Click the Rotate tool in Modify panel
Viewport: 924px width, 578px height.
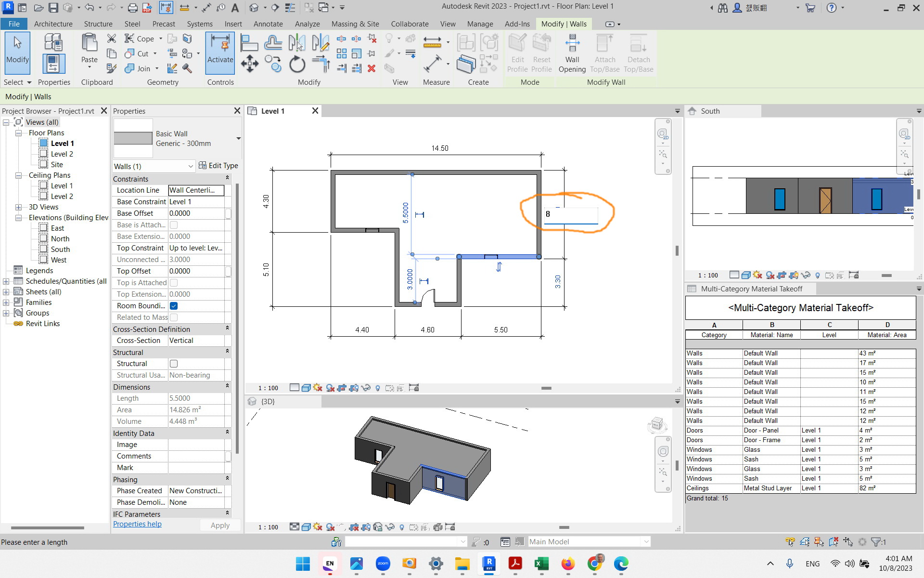tap(297, 64)
